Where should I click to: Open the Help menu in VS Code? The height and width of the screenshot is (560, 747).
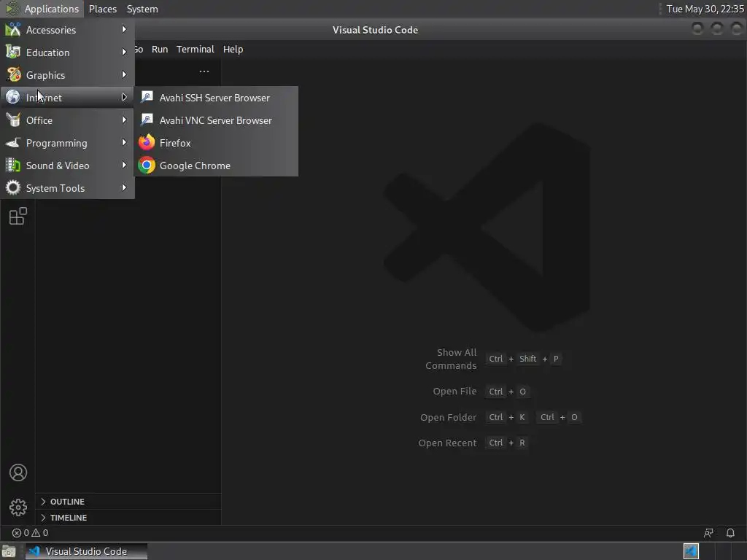pyautogui.click(x=233, y=49)
